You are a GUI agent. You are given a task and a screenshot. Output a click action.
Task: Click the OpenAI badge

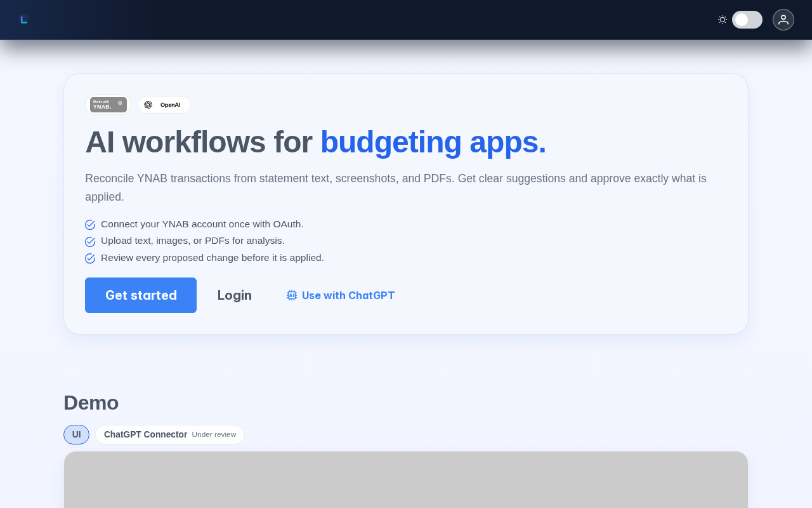click(x=164, y=105)
